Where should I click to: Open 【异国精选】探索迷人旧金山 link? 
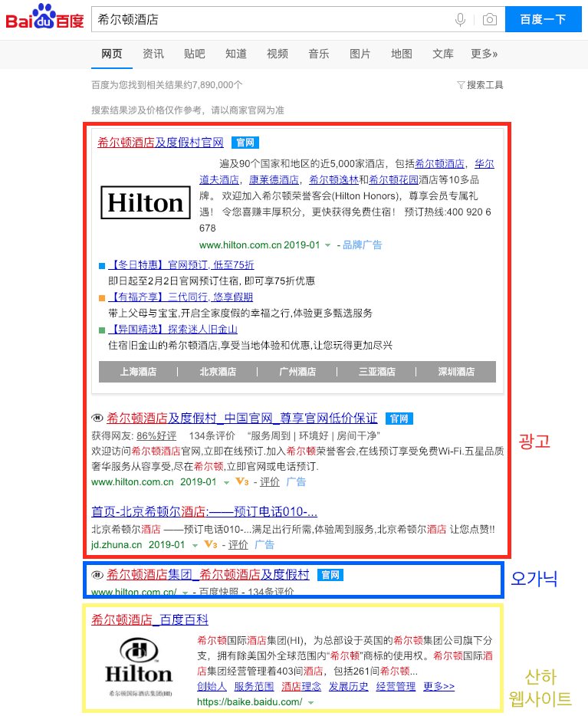pos(173,329)
